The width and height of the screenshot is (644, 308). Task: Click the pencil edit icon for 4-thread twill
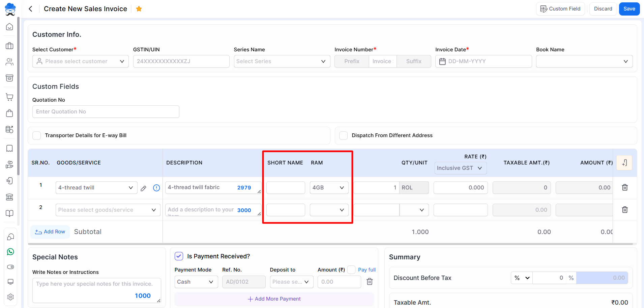pyautogui.click(x=144, y=188)
